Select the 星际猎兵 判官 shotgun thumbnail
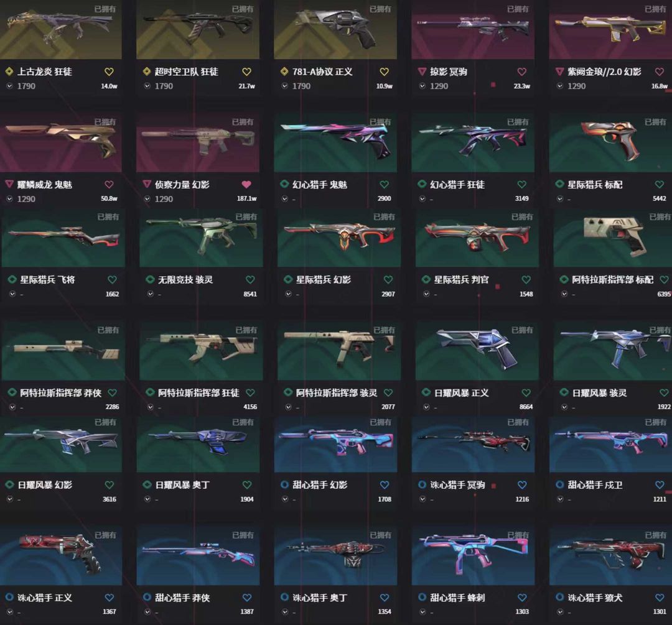Screen dimensions: 672x625 (x=477, y=238)
